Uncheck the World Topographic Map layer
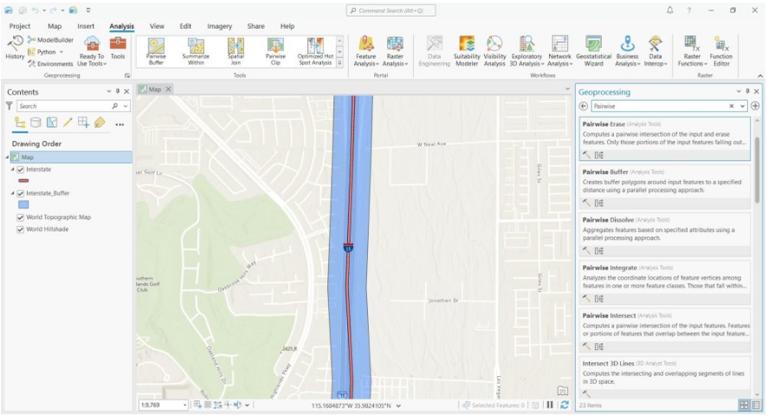The image size is (768, 416). pos(21,217)
